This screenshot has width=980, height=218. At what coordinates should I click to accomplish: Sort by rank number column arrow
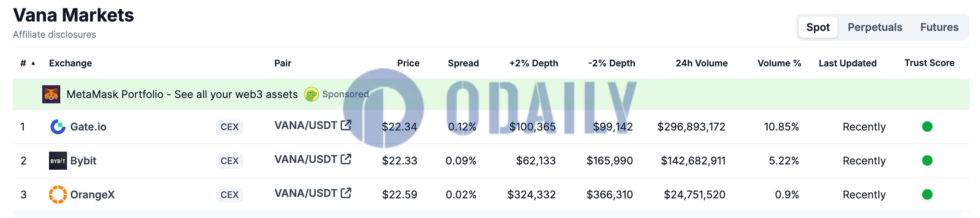click(34, 63)
